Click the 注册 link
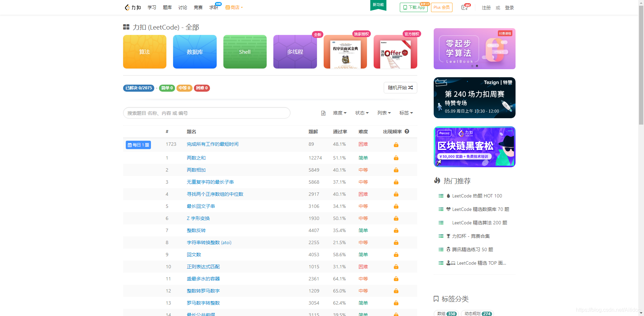This screenshot has height=316, width=644. 486,8
